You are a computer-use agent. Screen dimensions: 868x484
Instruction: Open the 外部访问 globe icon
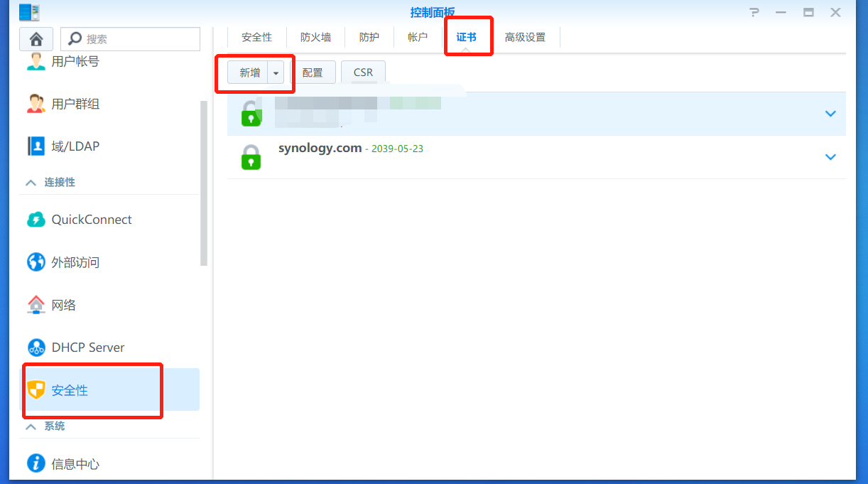coord(36,262)
